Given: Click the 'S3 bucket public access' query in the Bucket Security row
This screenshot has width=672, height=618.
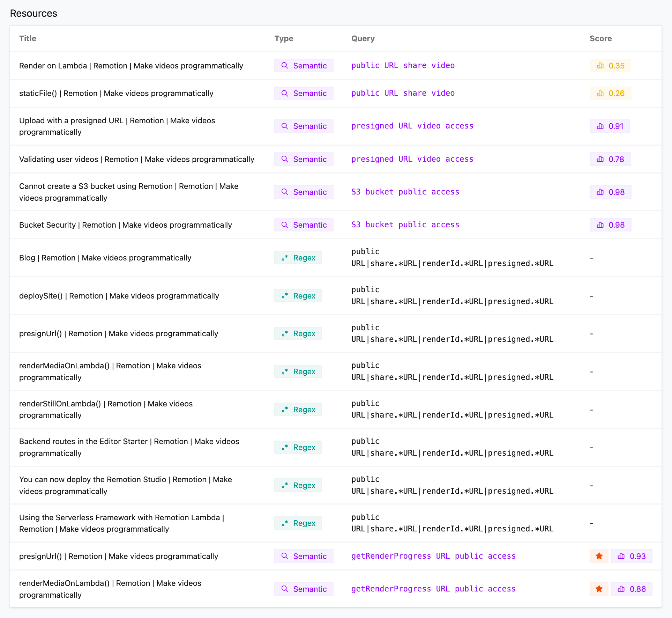Looking at the screenshot, I should 405,225.
